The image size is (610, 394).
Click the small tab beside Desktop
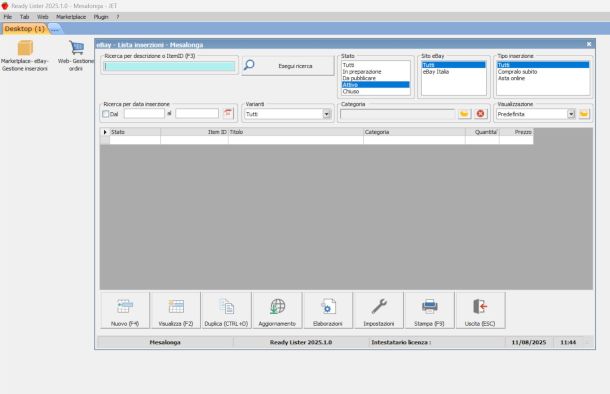tap(55, 29)
